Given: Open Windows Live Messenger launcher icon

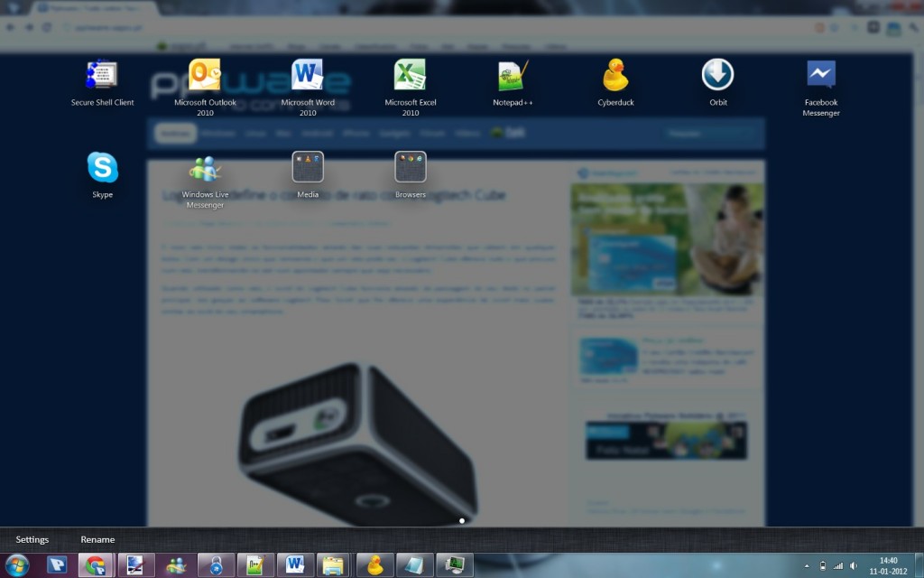Looking at the screenshot, I should tap(205, 168).
